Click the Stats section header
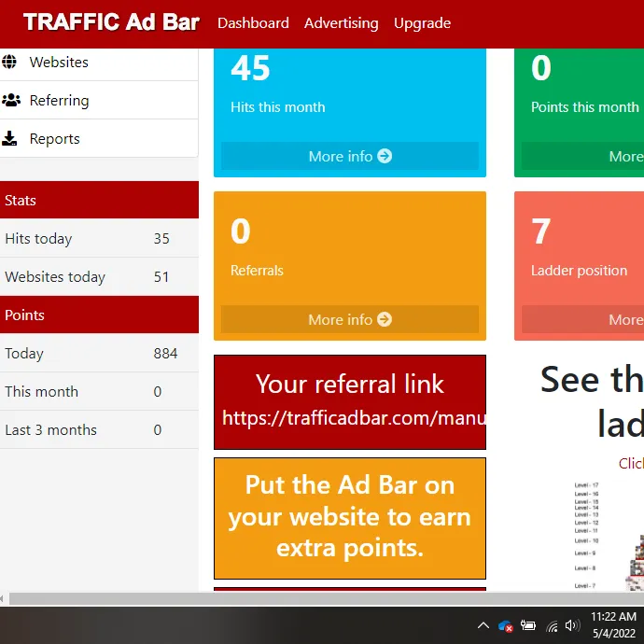Screen dimensions: 644x644 coord(99,200)
